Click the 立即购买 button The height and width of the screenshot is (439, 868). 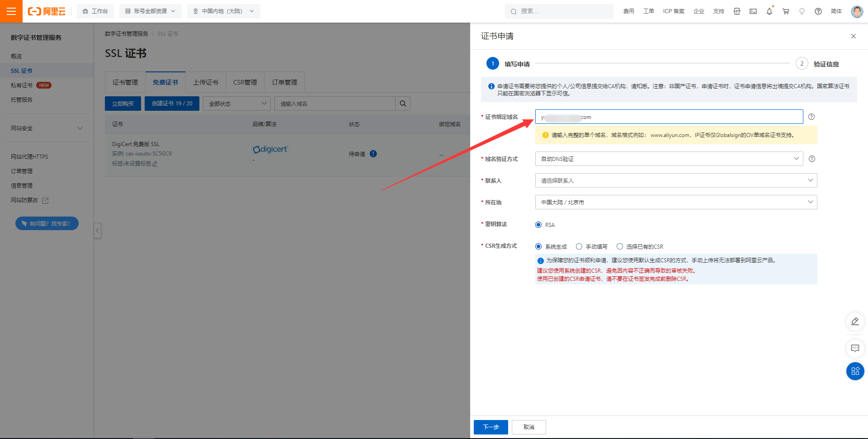click(123, 104)
